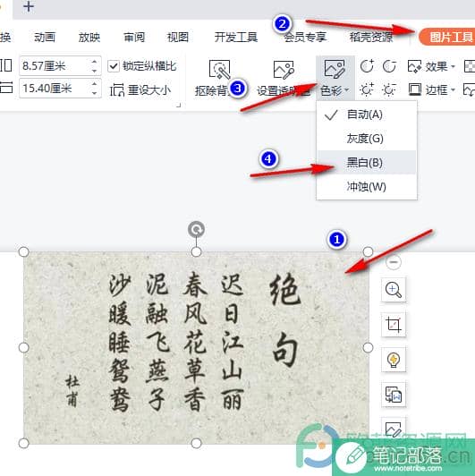Open the 效果 effects dropdown

(x=431, y=66)
